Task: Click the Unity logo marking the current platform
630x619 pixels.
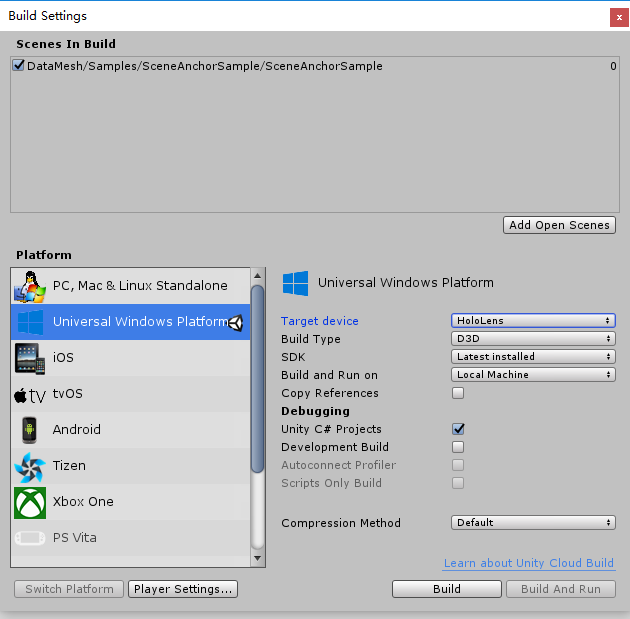Action: tap(236, 323)
